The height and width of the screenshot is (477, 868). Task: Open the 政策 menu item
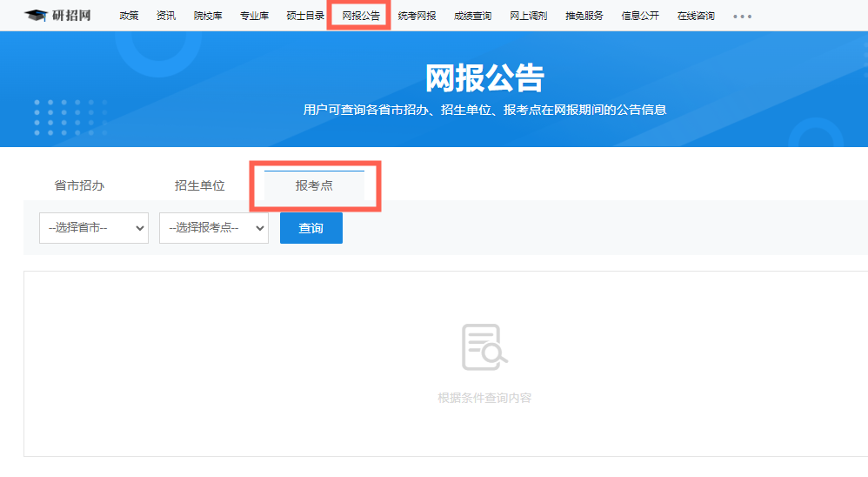point(129,16)
